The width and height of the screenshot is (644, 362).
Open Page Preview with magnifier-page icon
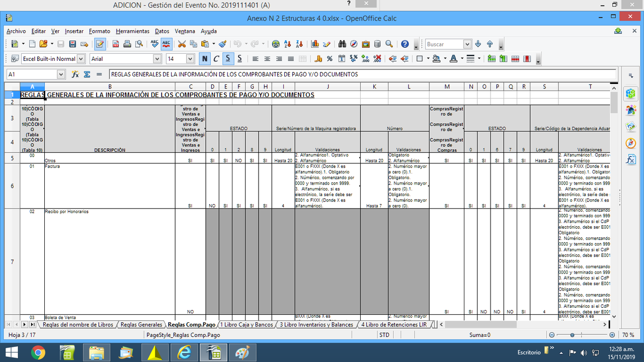coord(139,44)
